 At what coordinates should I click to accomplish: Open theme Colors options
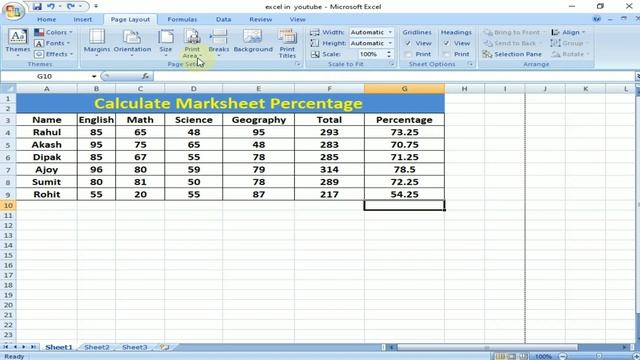click(53, 32)
